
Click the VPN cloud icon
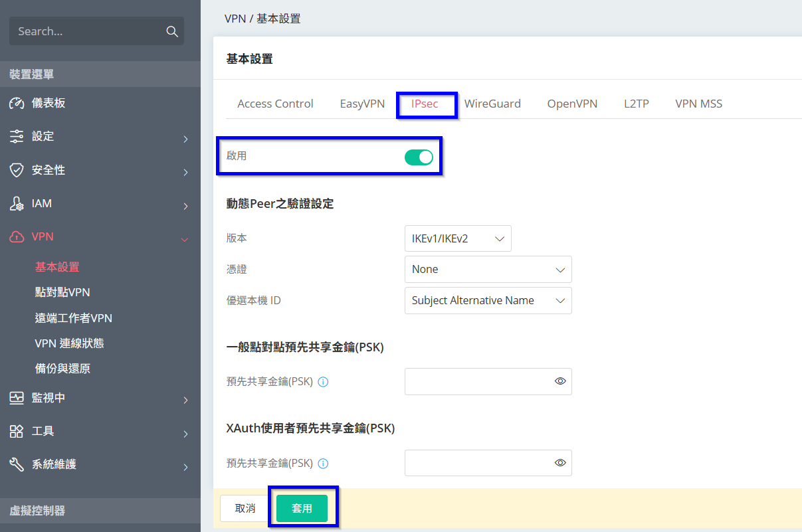point(17,237)
